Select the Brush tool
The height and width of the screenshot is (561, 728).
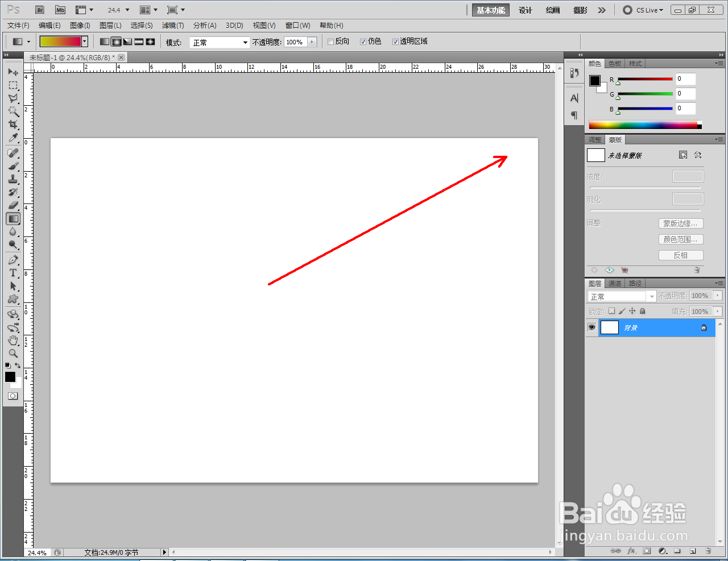coord(13,166)
